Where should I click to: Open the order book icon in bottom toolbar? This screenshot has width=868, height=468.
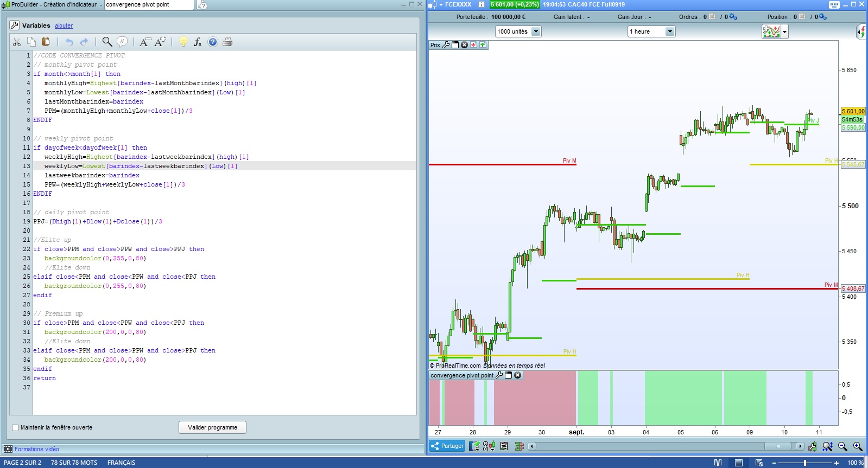tap(519, 446)
